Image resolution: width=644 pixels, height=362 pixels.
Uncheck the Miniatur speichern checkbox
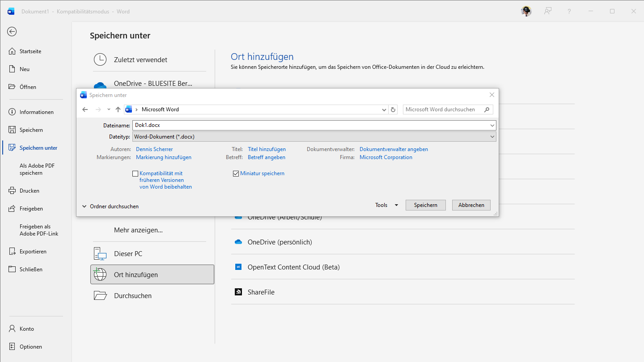[x=236, y=173]
